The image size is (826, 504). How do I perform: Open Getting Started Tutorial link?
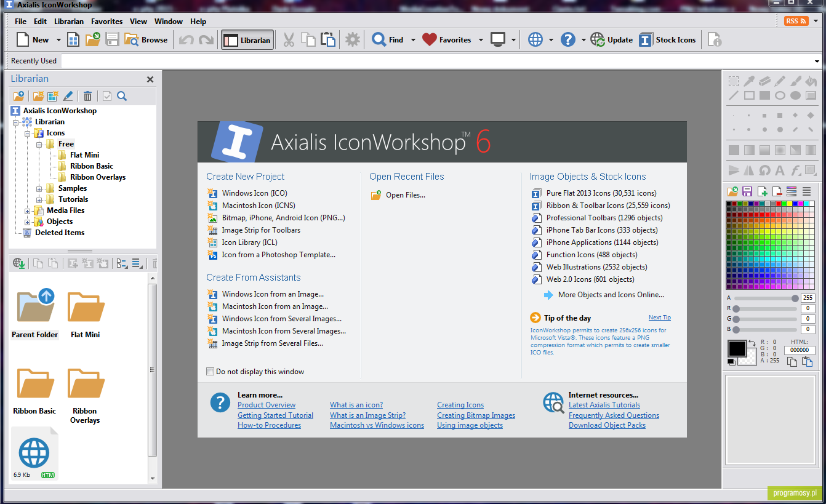[275, 415]
